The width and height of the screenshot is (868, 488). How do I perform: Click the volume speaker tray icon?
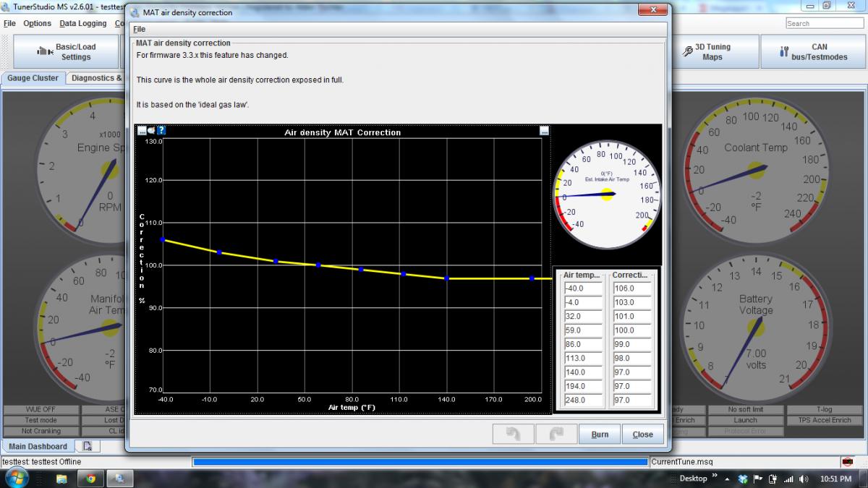pos(804,479)
